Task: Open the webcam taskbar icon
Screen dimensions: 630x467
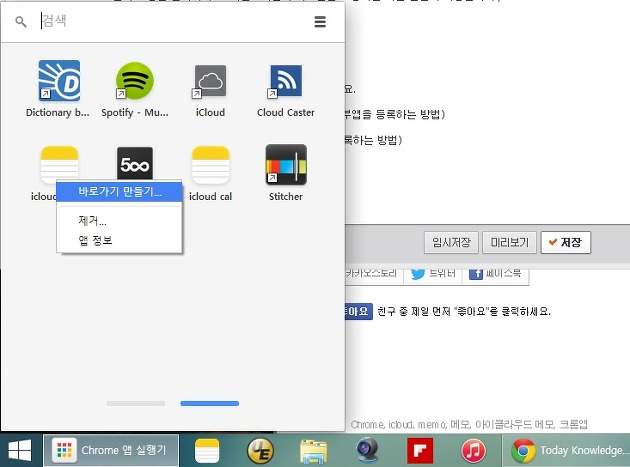Action: pos(367,451)
